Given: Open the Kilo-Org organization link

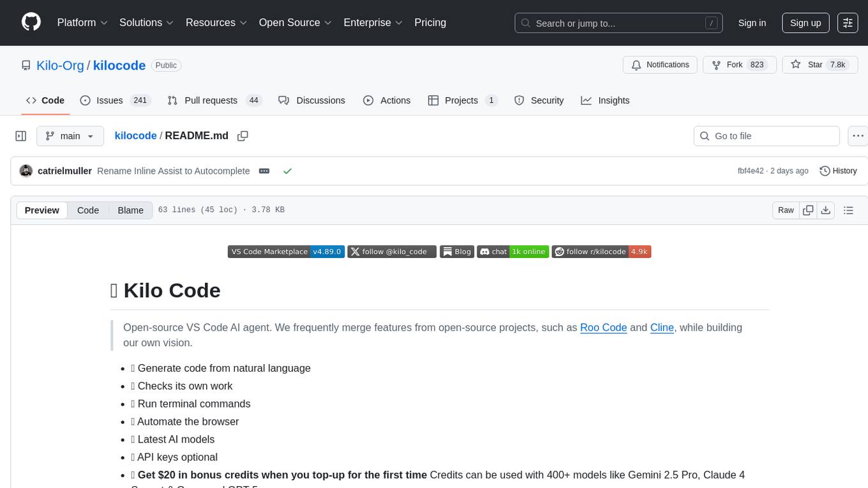Looking at the screenshot, I should (61, 65).
